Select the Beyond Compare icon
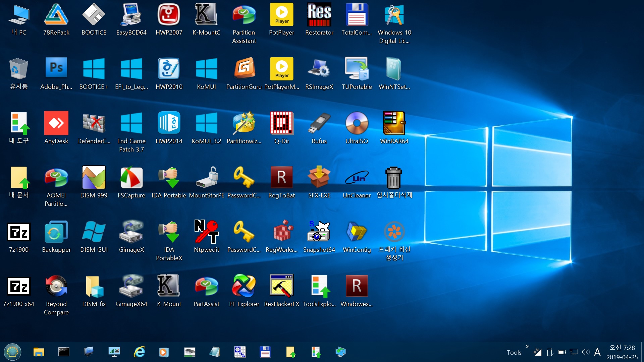Image resolution: width=644 pixels, height=362 pixels. 56,286
